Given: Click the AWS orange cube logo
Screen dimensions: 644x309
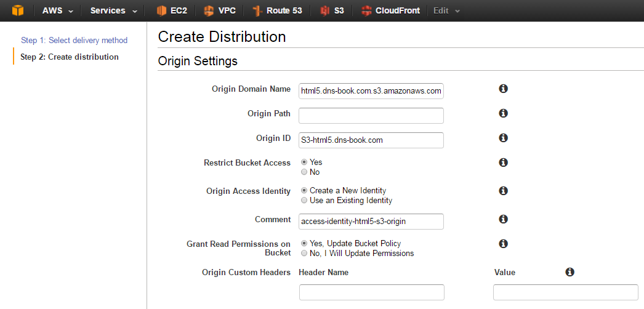Looking at the screenshot, I should point(18,10).
